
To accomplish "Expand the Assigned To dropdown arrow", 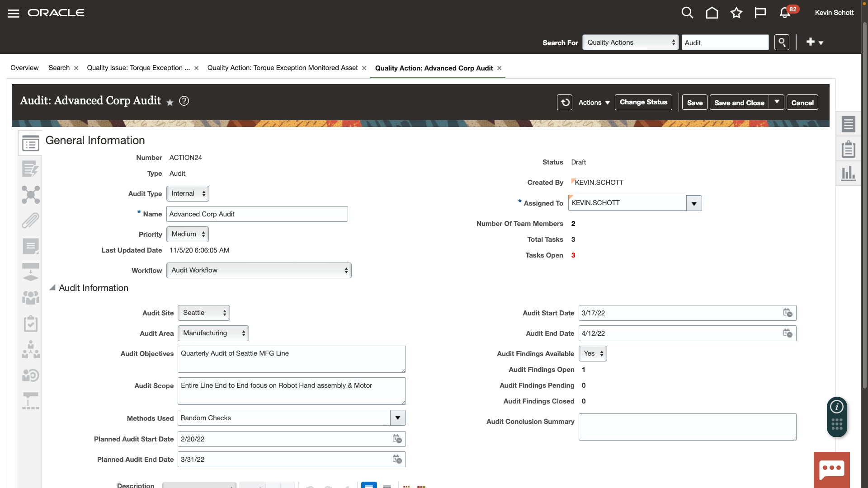I will pos(694,203).
